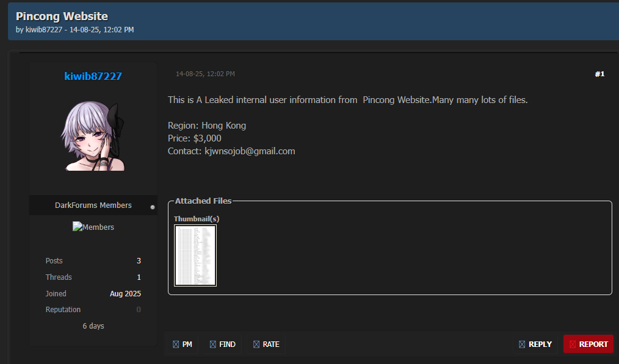Report this post using the red REPORT button
619x364 pixels.
click(588, 344)
